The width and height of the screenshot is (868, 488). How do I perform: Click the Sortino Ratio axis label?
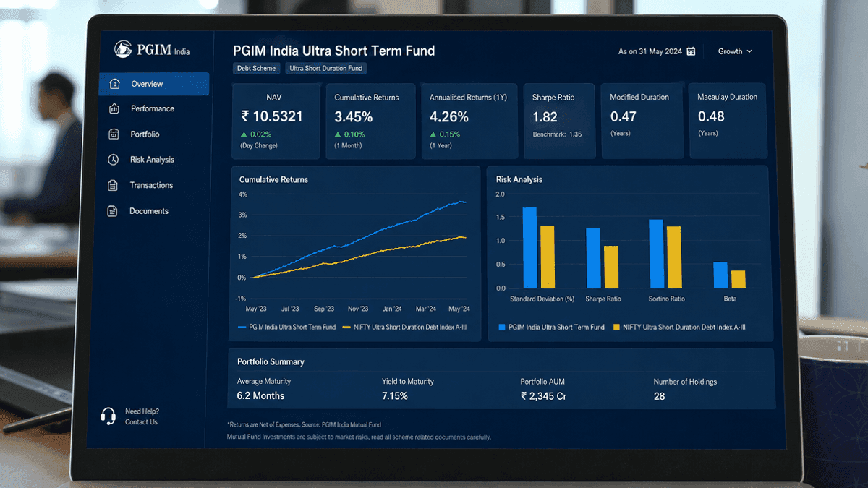[x=666, y=299]
